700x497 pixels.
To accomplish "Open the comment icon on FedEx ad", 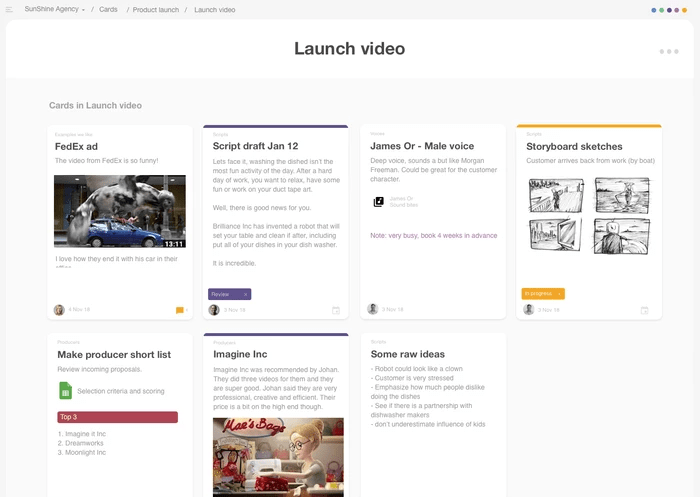I will (x=180, y=310).
